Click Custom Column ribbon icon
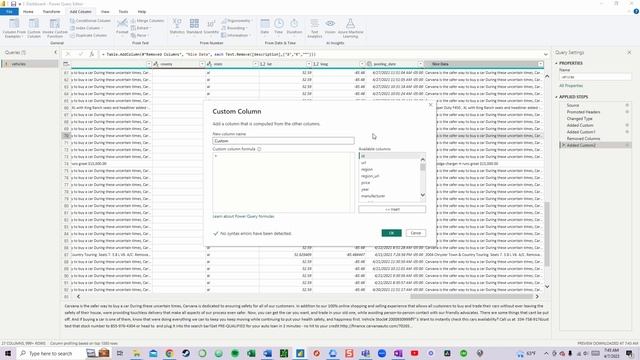The width and height of the screenshot is (640, 360). pos(34,28)
